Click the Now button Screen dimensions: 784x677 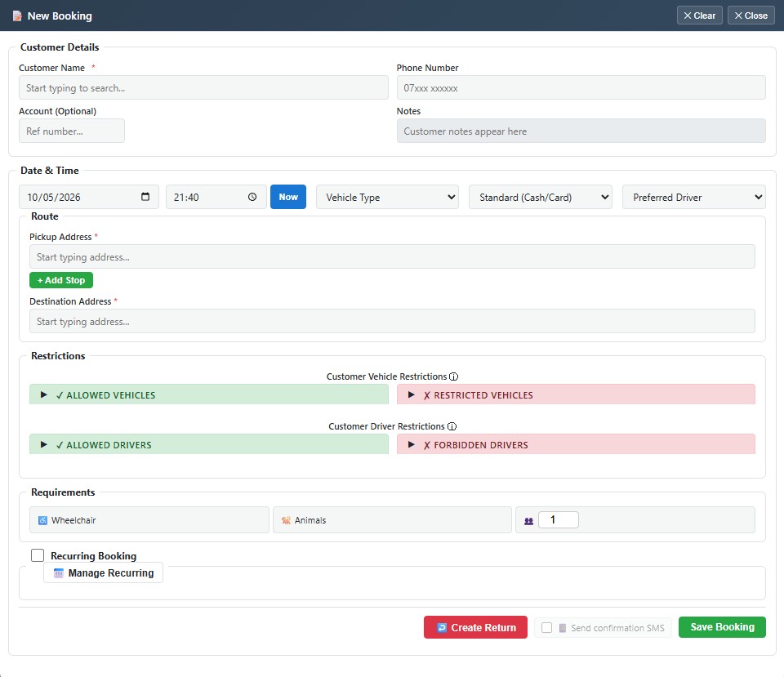pos(288,197)
